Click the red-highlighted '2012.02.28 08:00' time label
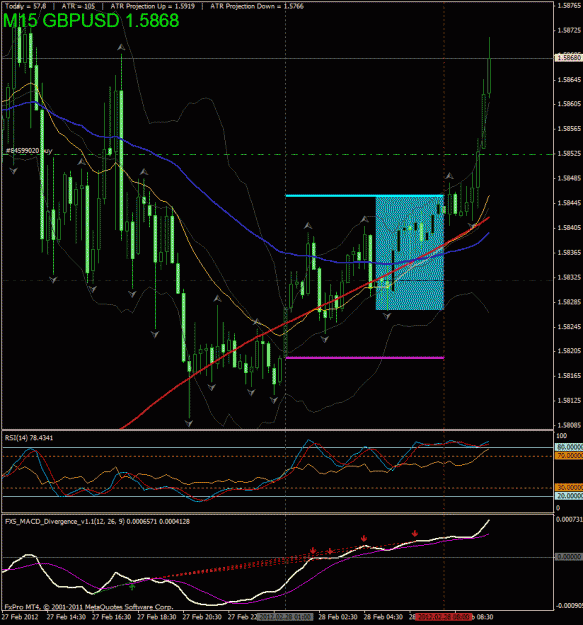The height and width of the screenshot is (625, 583). [x=444, y=617]
